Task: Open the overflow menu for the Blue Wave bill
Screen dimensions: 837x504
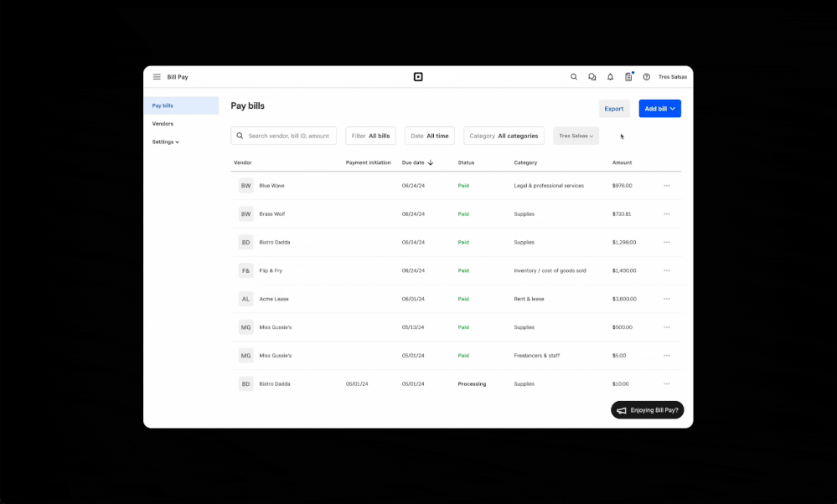Action: tap(667, 185)
